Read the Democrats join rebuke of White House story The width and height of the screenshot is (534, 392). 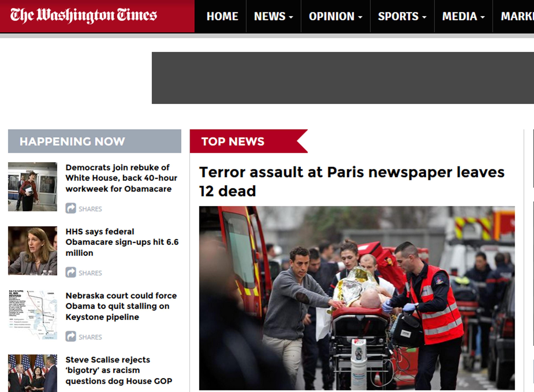(121, 178)
